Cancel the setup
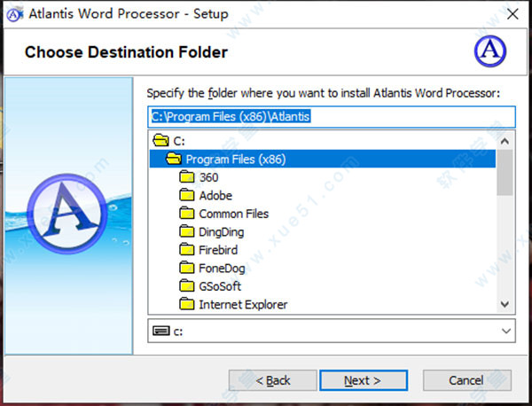Image resolution: width=532 pixels, height=406 pixels. click(467, 380)
